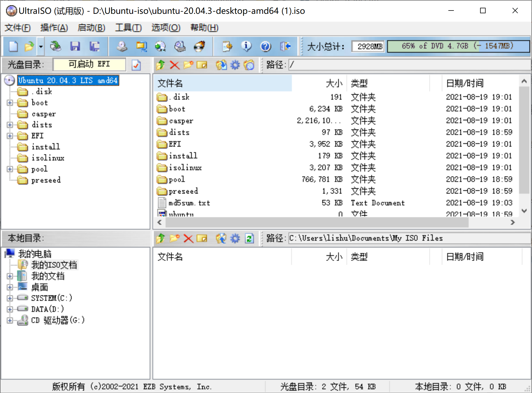Open the Burn CD/DVD image icon
This screenshot has height=393, width=532.
coord(200,46)
